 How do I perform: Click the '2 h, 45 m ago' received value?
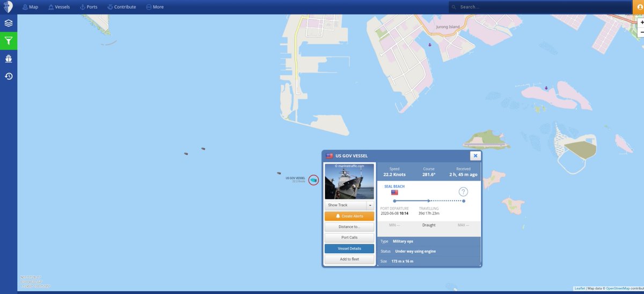[463, 175]
